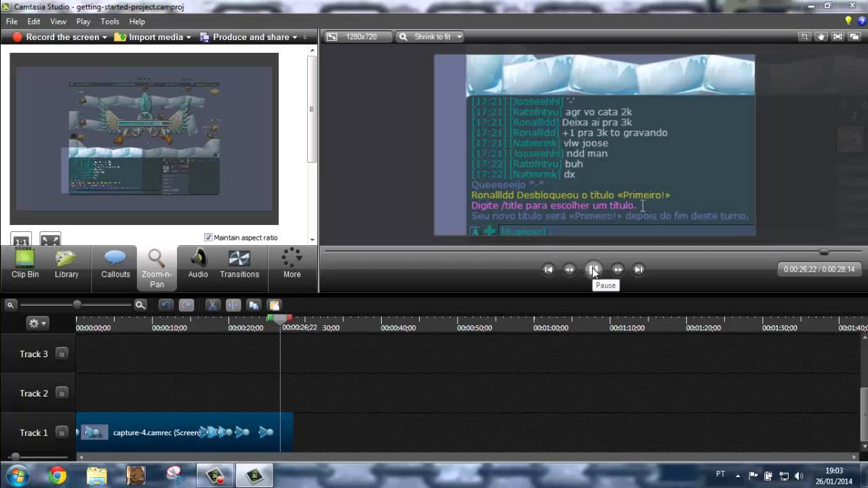Open the Clip Bin tab
The height and width of the screenshot is (488, 868).
pyautogui.click(x=25, y=264)
